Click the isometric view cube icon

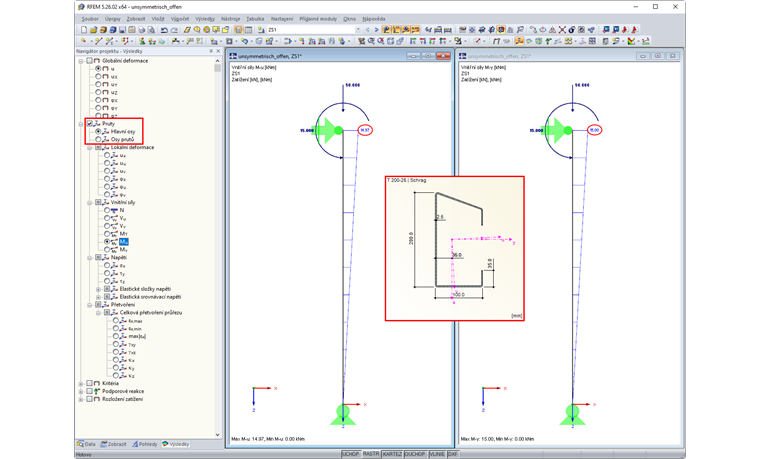[x=391, y=41]
